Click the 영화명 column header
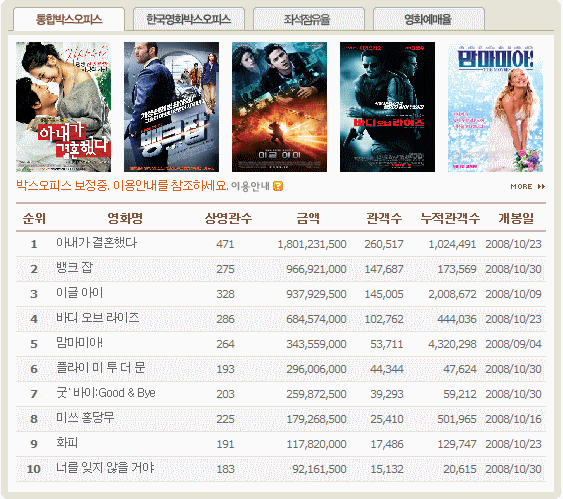 125,218
